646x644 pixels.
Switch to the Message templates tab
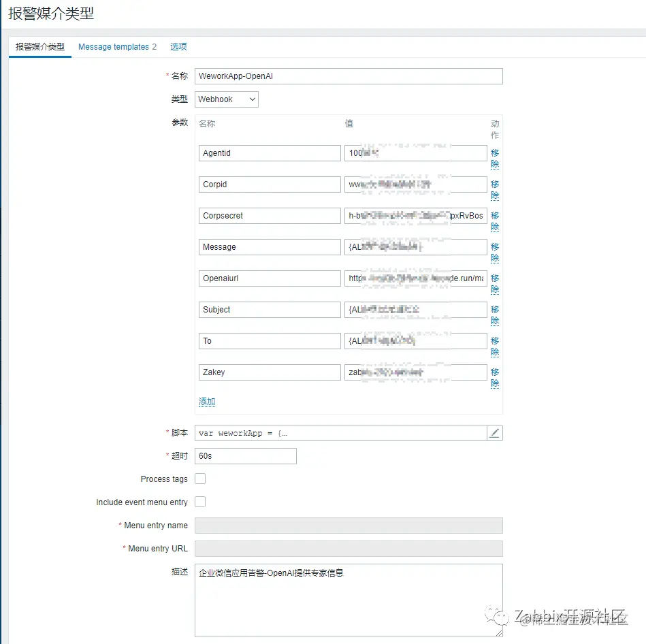(x=117, y=46)
